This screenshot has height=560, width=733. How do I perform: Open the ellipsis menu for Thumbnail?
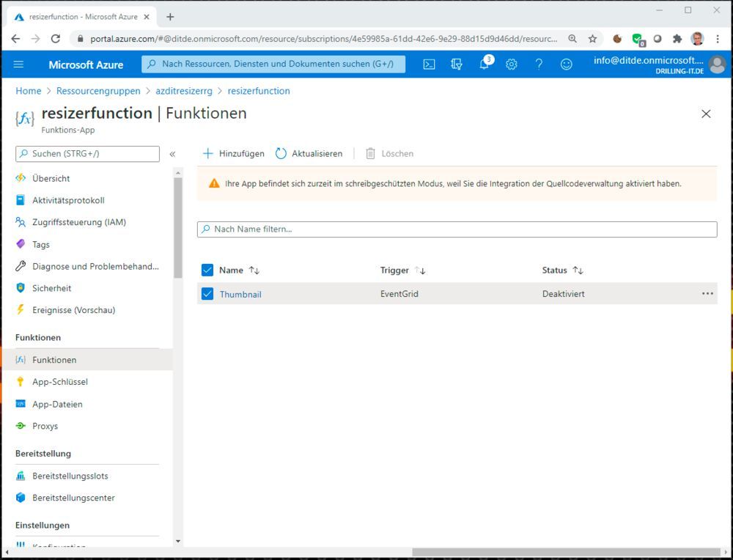coord(707,293)
